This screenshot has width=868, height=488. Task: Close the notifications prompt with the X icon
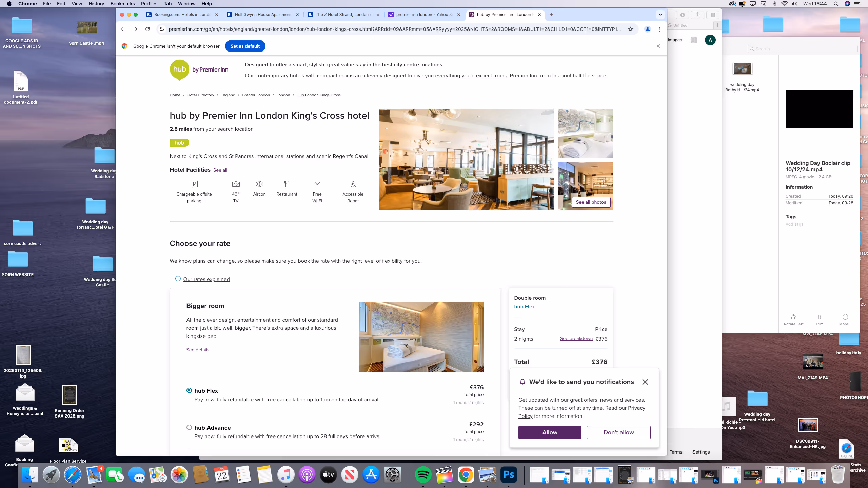[645, 382]
